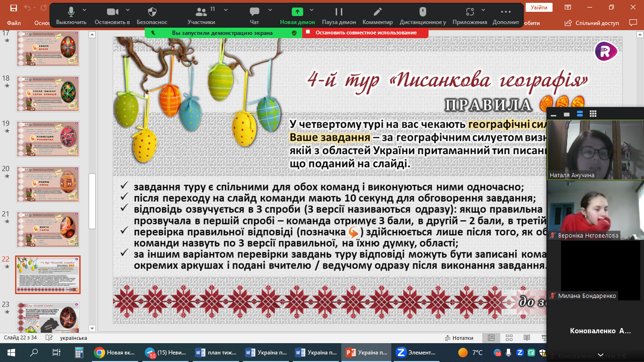
Task: Open the weather widget showing 7°C
Action: (471, 352)
